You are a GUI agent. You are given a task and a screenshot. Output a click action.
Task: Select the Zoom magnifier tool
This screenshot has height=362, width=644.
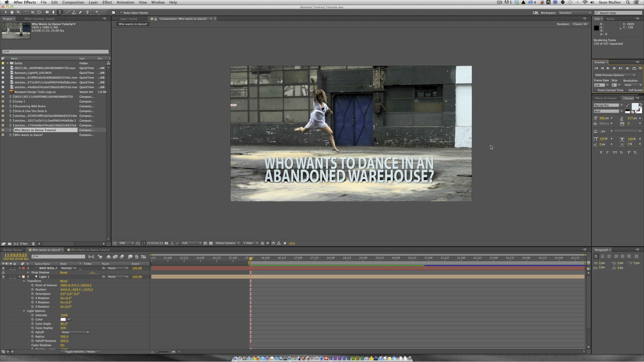click(18, 12)
